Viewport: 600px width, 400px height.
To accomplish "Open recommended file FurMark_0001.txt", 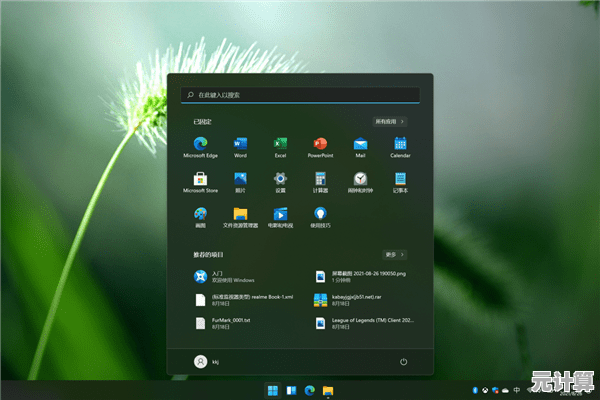I will click(x=230, y=323).
